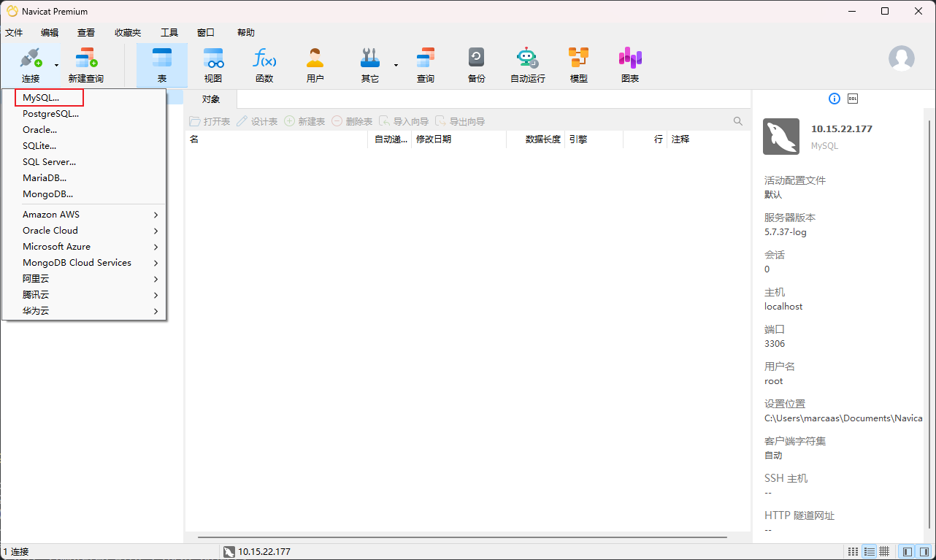Click the 删除表 (Delete Table) button
The image size is (936, 560).
[352, 121]
